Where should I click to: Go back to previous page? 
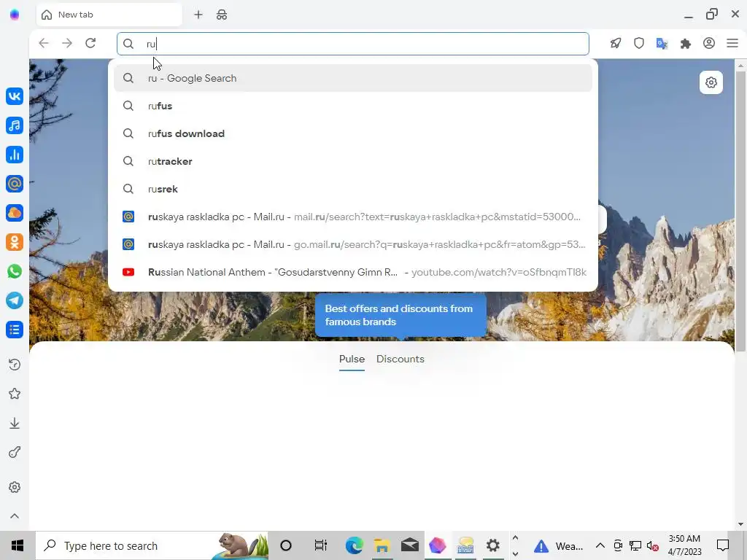click(44, 43)
